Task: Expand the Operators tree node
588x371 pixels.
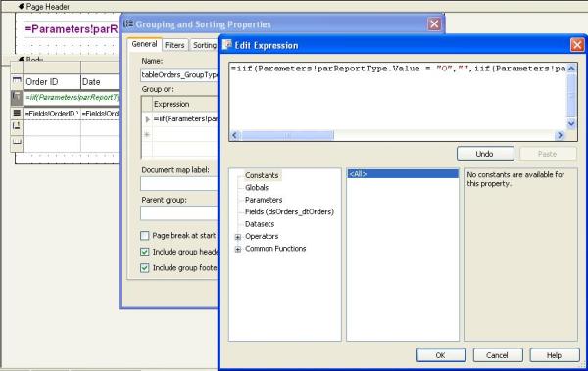Action: pos(238,237)
